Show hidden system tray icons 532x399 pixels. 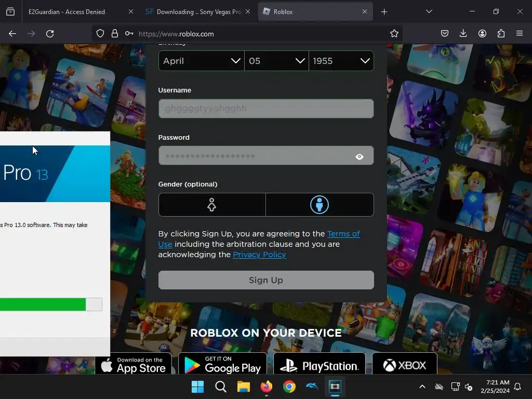tap(422, 387)
